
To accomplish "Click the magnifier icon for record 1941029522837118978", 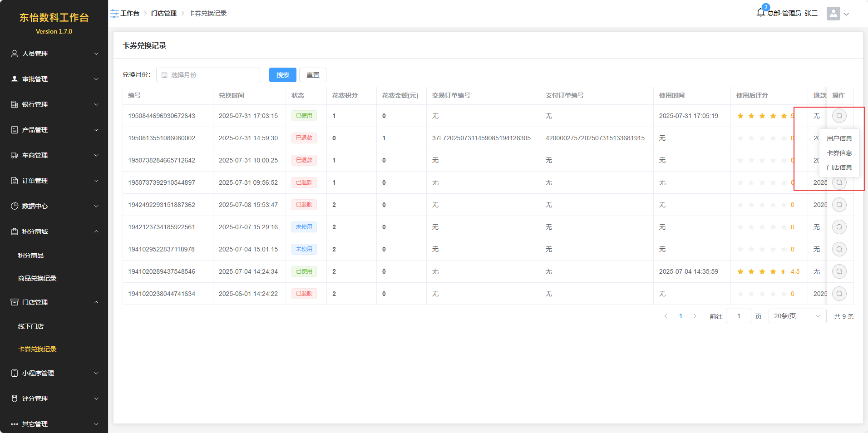I will [x=839, y=249].
